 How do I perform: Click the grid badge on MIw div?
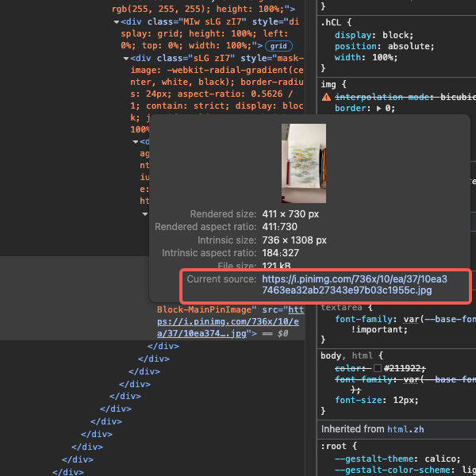click(279, 46)
